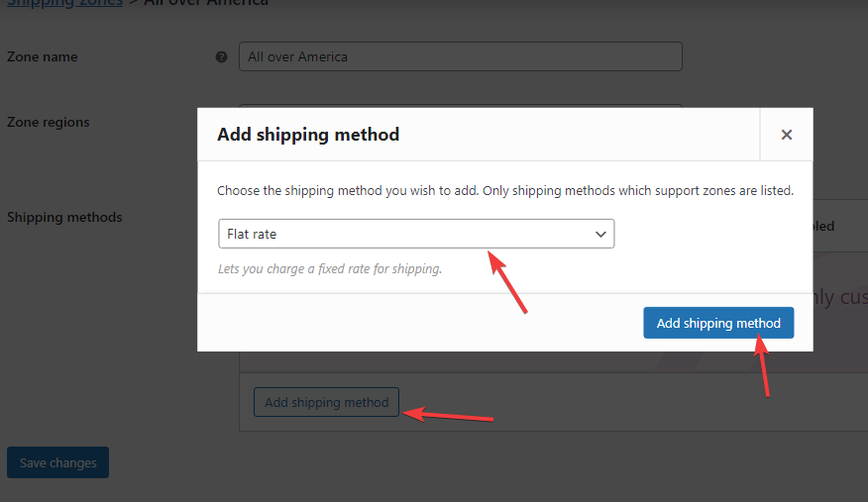
Task: Click the red arrow pointing at the dropdown
Action: [507, 282]
